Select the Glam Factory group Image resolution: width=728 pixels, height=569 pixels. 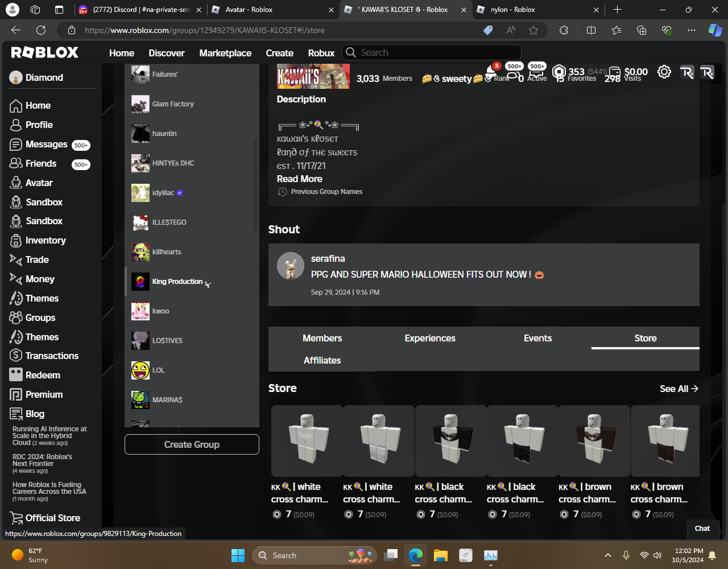coord(192,104)
